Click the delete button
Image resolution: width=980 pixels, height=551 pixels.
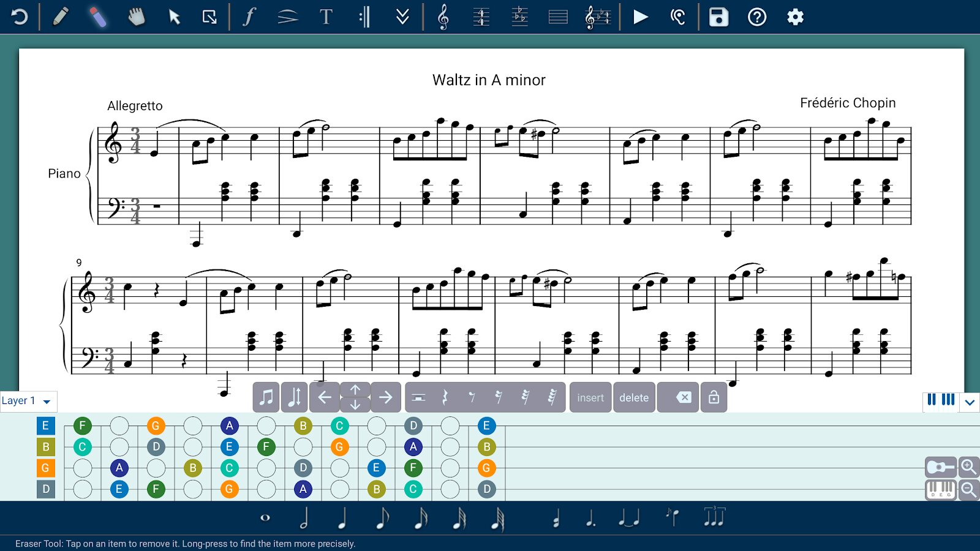(x=634, y=397)
